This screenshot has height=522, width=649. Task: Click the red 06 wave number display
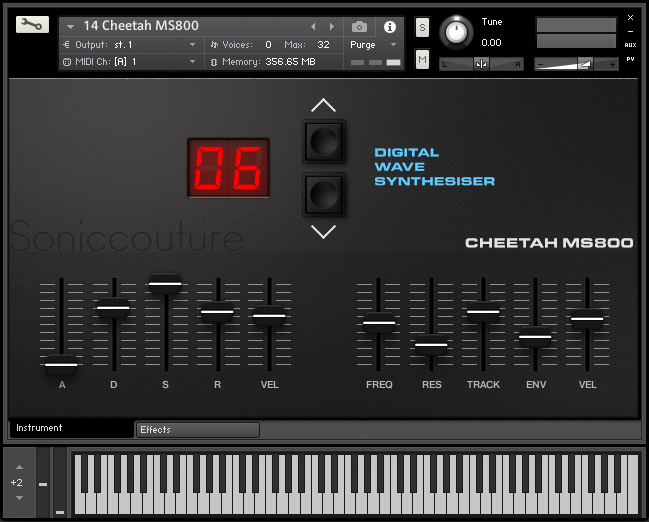[x=228, y=168]
